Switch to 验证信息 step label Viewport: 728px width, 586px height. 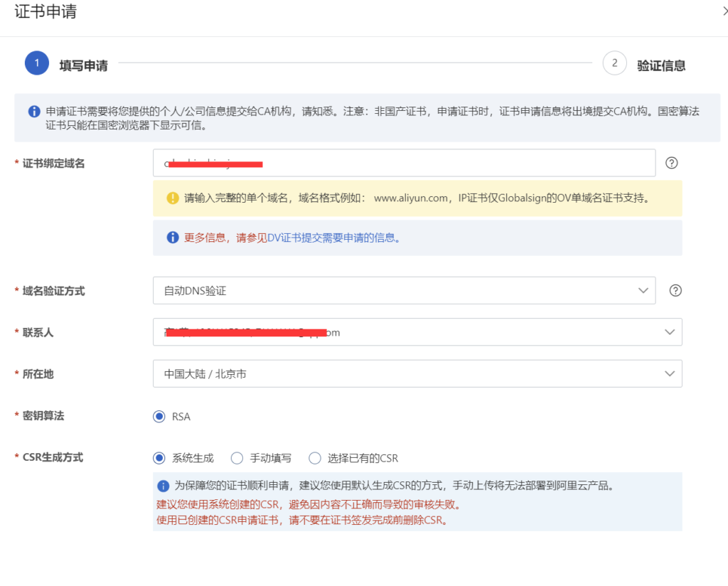click(661, 65)
